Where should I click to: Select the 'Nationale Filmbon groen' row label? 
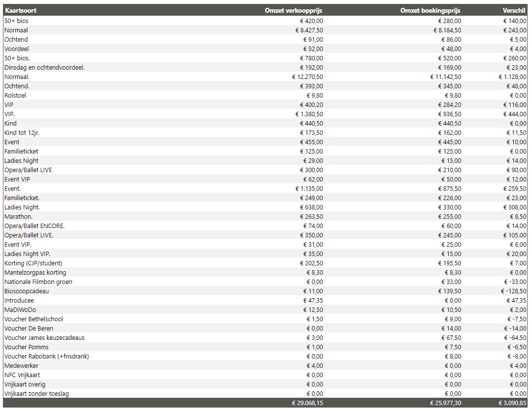click(38, 282)
